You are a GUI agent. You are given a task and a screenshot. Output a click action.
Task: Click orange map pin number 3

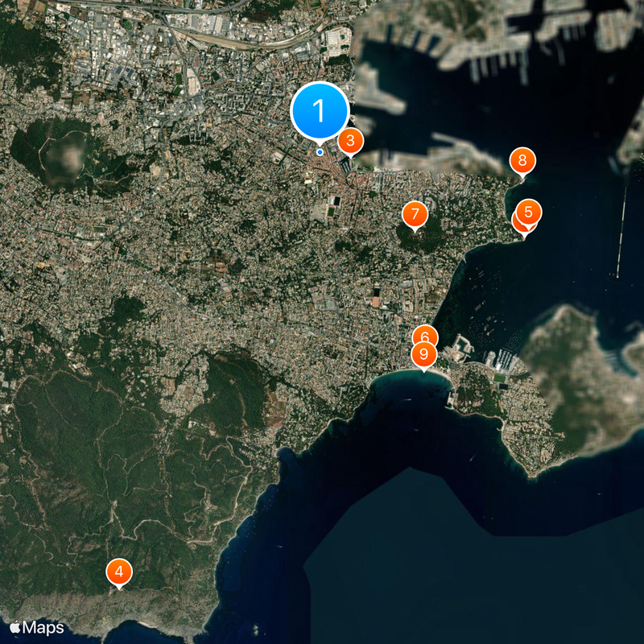(x=350, y=140)
